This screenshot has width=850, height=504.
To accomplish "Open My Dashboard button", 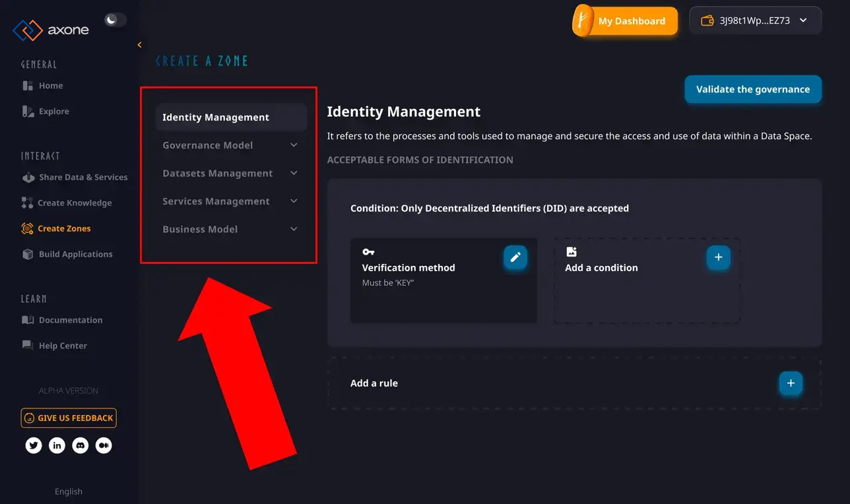I will 625,21.
